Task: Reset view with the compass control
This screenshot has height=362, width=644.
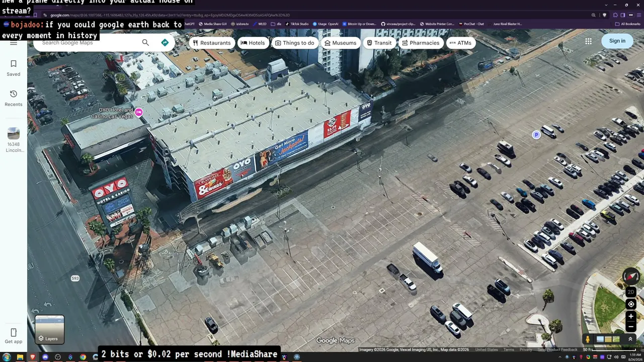Action: (x=631, y=276)
